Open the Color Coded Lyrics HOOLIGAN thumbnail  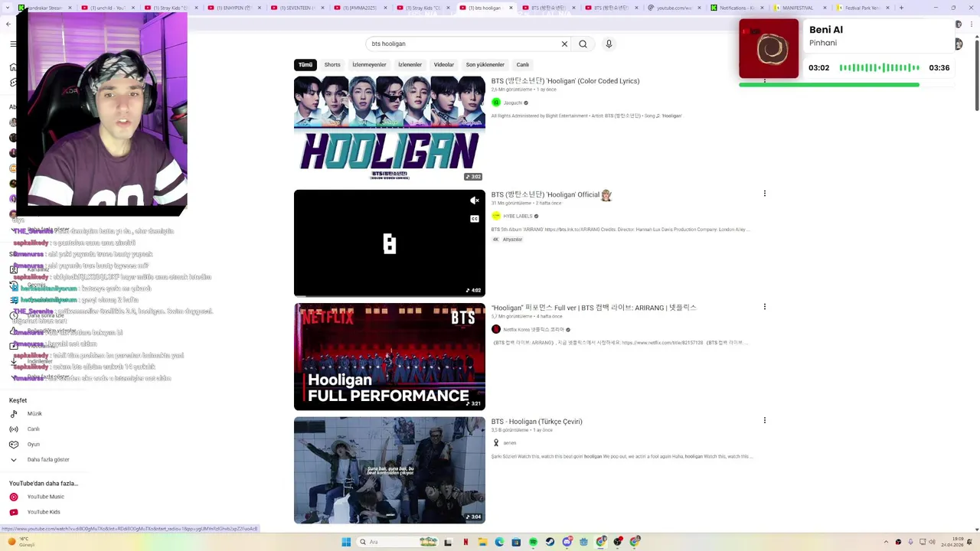tap(390, 129)
